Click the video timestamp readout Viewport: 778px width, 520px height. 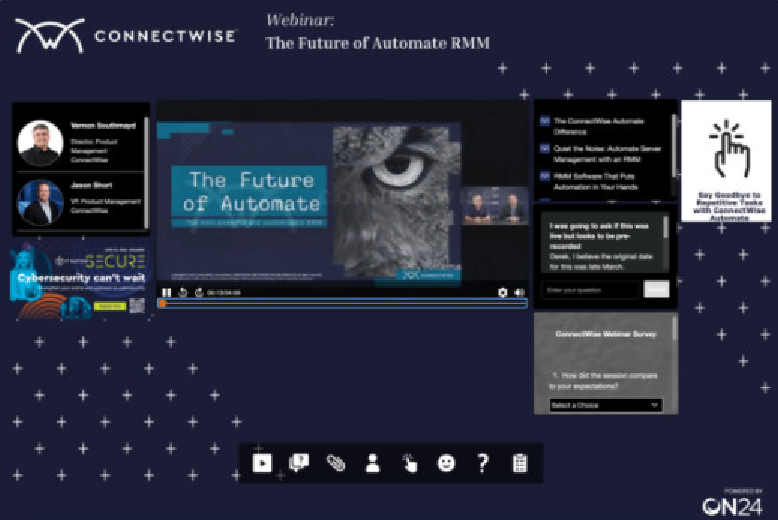(x=224, y=293)
